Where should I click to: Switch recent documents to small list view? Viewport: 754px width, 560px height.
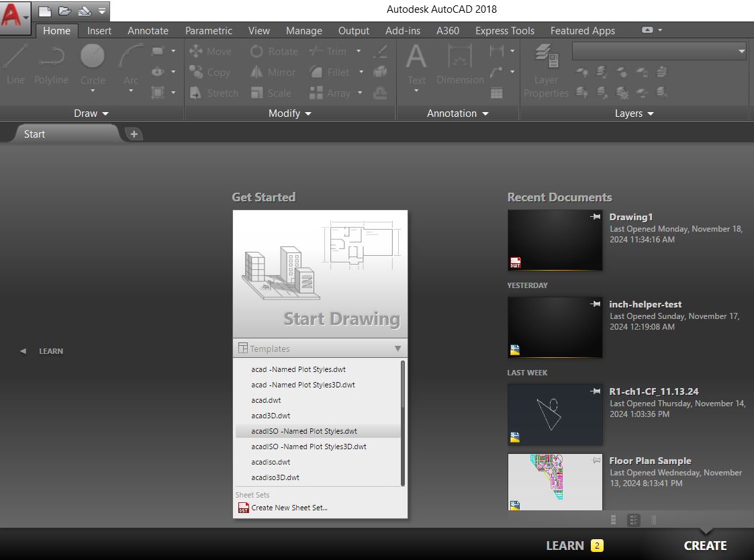pos(653,519)
